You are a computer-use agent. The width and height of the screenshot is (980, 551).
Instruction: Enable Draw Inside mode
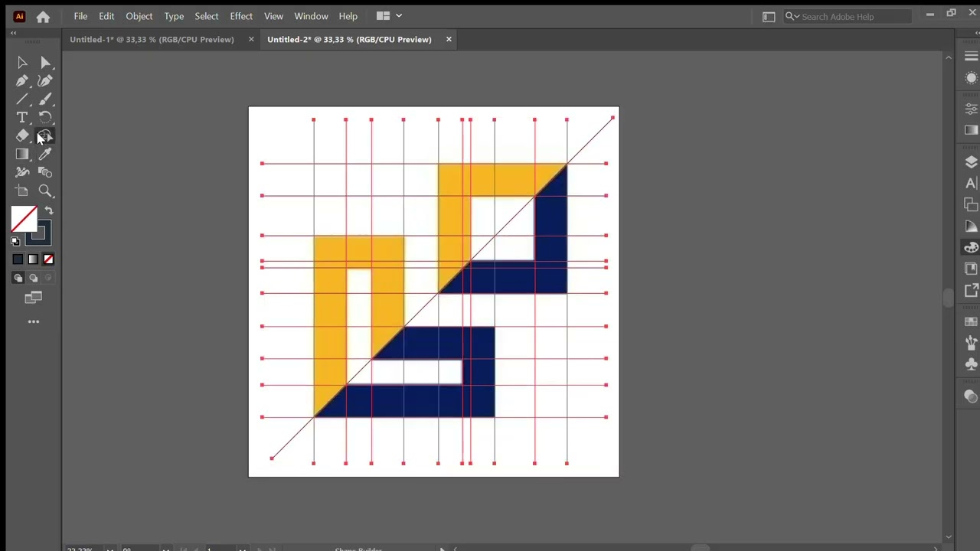(x=48, y=278)
